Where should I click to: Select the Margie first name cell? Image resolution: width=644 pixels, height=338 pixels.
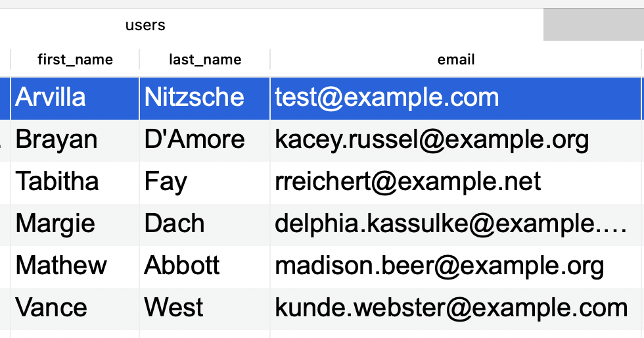click(75, 224)
